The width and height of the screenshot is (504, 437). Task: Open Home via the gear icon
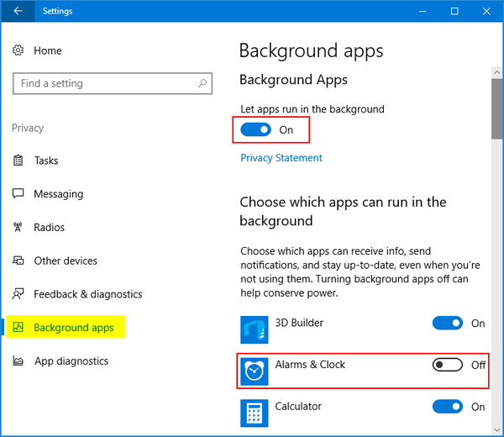18,51
